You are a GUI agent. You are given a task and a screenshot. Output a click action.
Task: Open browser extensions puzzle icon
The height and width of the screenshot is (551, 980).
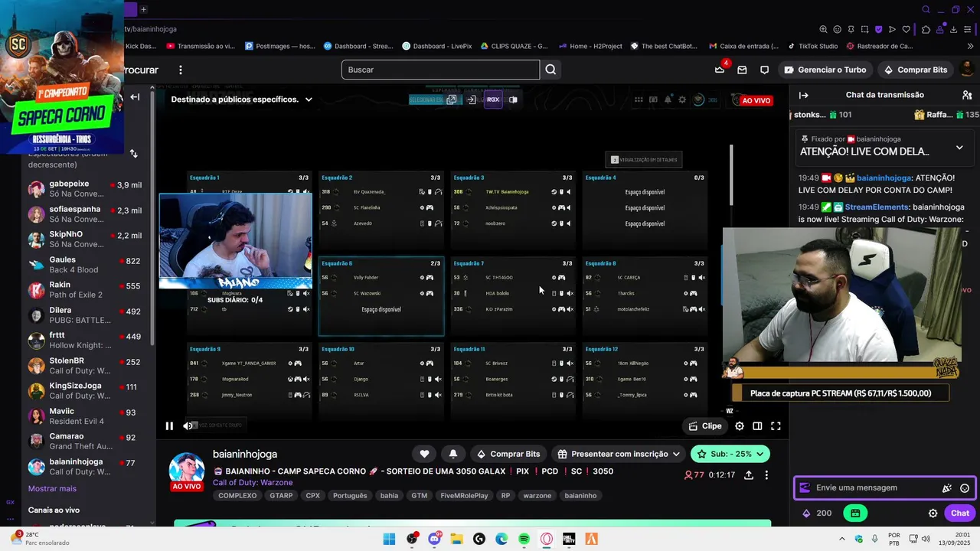coord(925,29)
